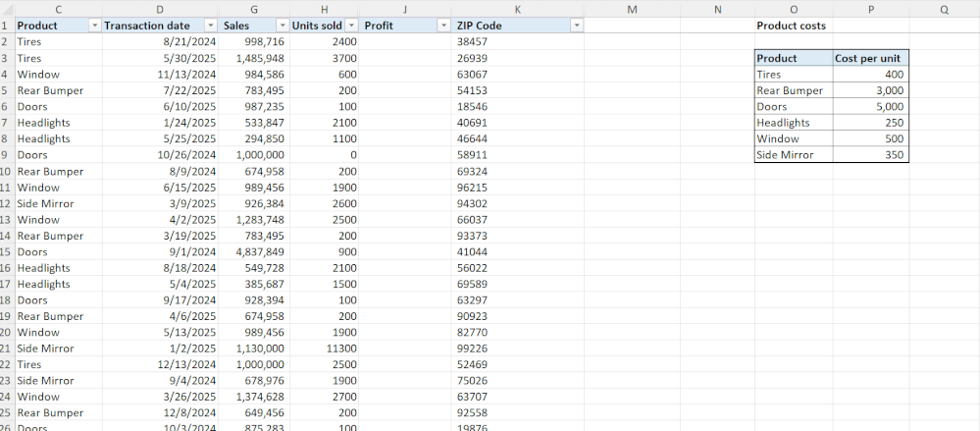980x431 pixels.
Task: Open the Product column filter dropdown
Action: 95,26
